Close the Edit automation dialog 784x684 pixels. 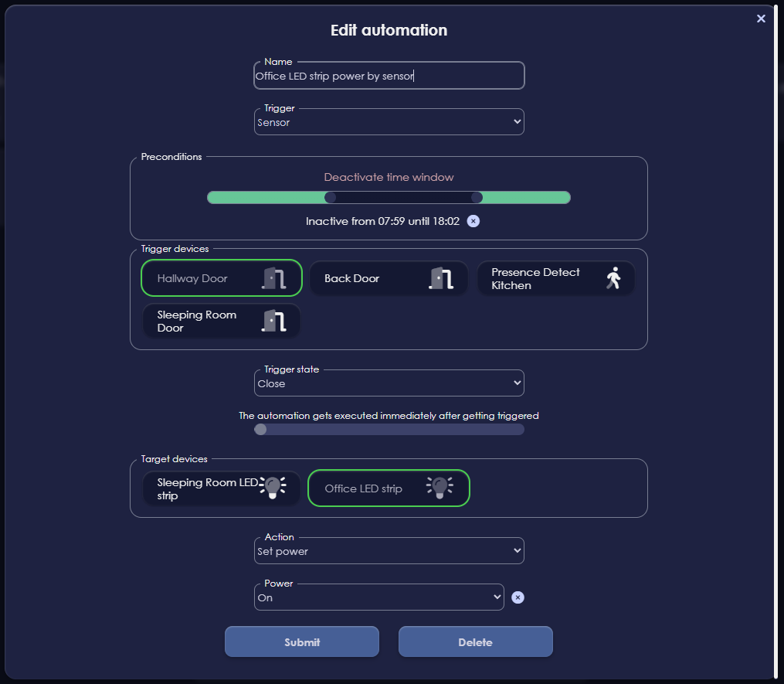pyautogui.click(x=761, y=19)
